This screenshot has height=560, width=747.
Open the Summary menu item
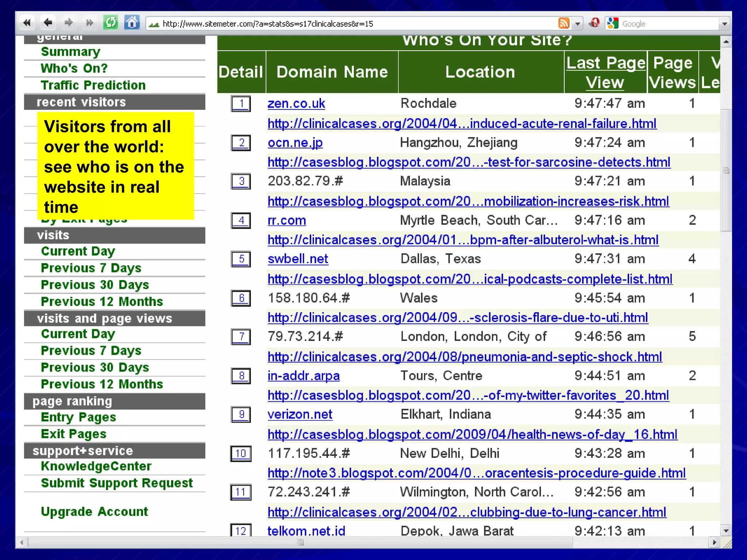[70, 52]
